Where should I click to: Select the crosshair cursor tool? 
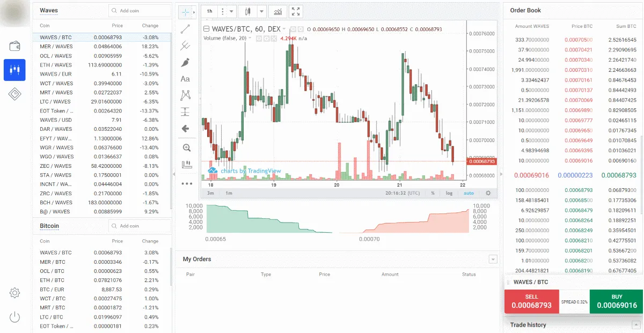coord(185,11)
